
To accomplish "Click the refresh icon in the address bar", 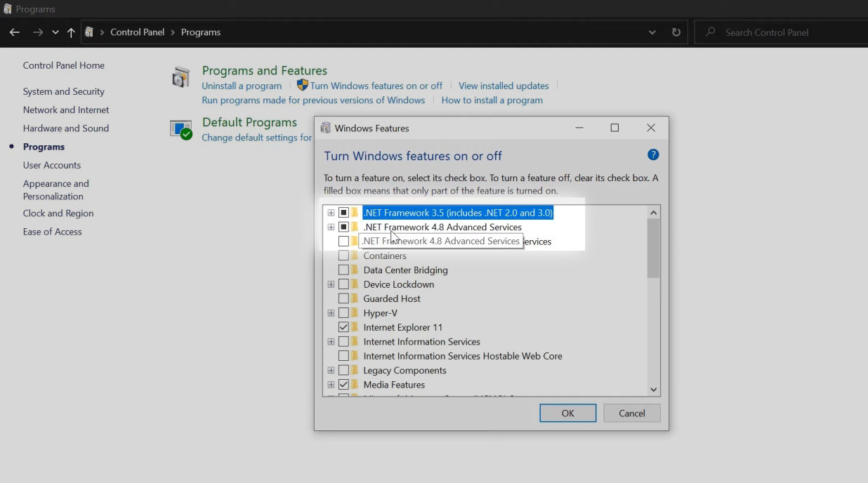I will coord(676,32).
